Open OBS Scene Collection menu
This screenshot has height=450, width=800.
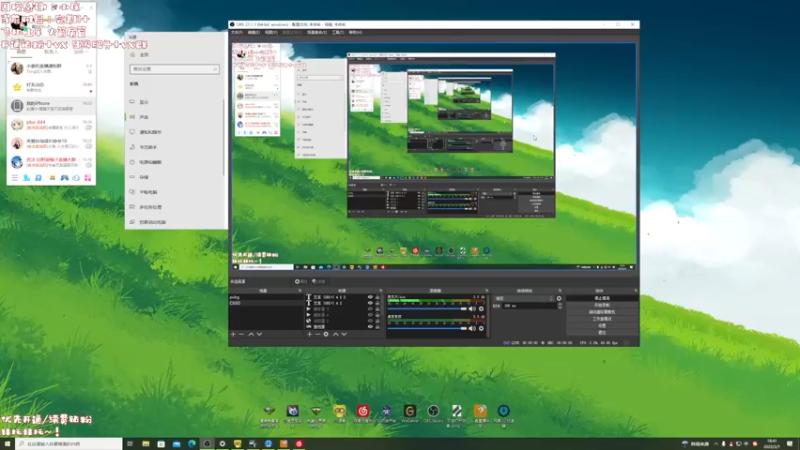pyautogui.click(x=316, y=33)
